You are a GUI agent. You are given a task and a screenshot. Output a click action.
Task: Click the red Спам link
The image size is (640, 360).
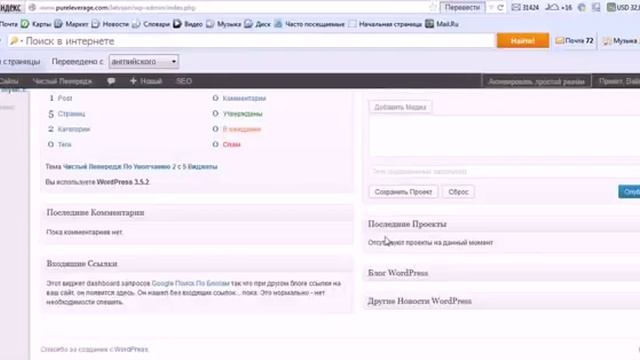(x=231, y=144)
